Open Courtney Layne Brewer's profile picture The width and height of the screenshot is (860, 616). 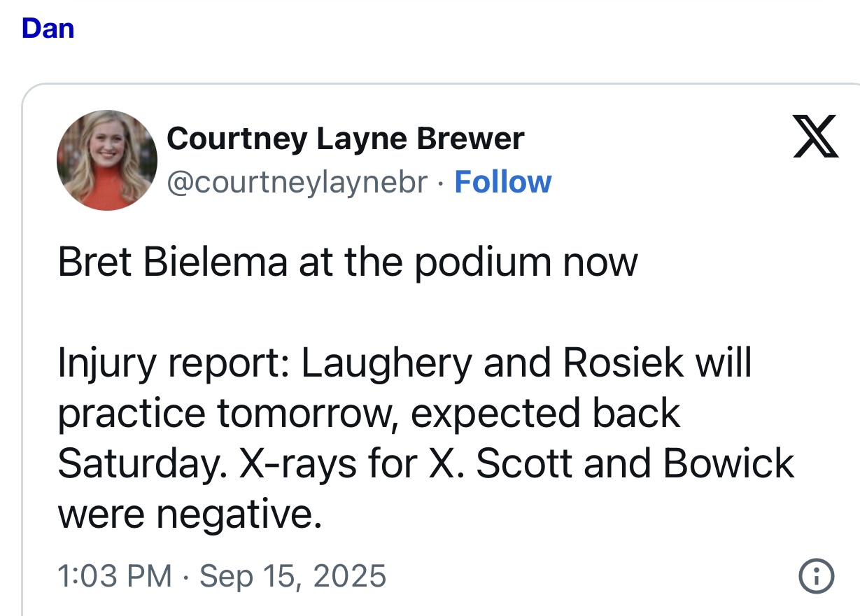coord(106,160)
